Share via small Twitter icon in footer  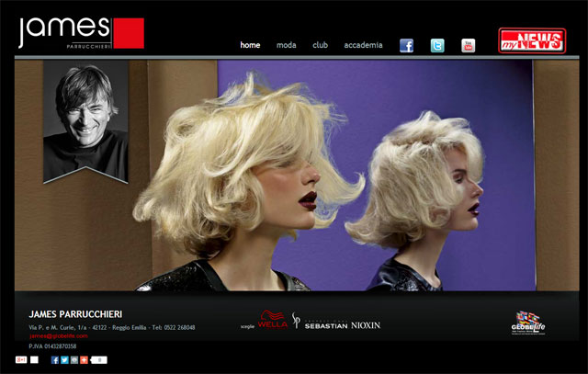click(64, 360)
